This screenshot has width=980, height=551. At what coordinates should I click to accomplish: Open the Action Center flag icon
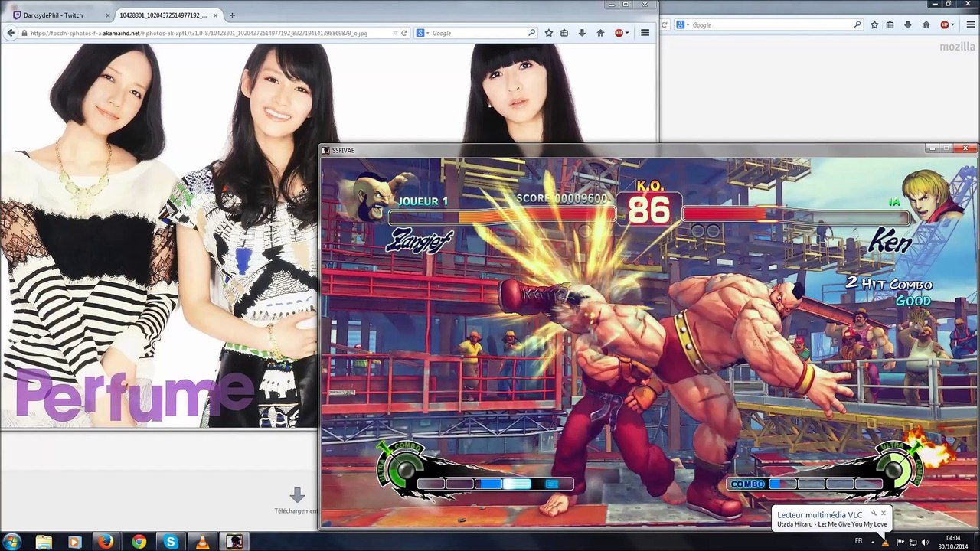coord(900,542)
